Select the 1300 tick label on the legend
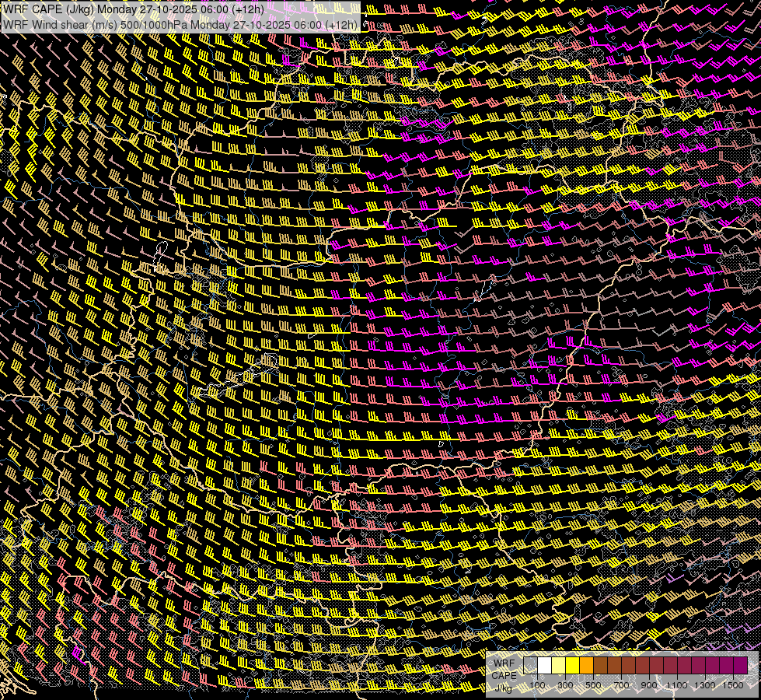Viewport: 761px width, 700px height. pyautogui.click(x=705, y=685)
